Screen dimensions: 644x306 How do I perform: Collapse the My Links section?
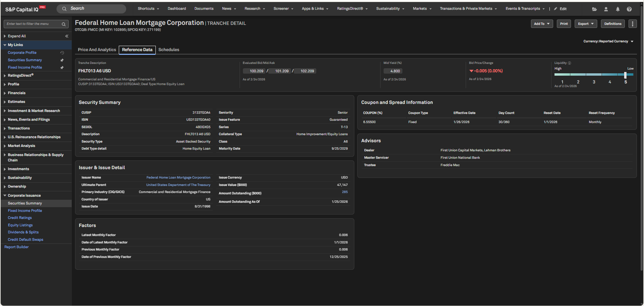click(5, 45)
